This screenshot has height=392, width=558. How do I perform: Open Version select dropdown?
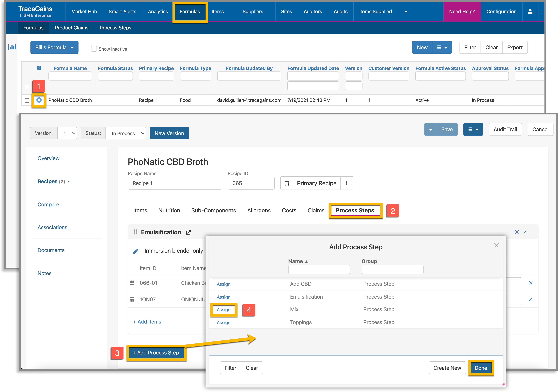pyautogui.click(x=67, y=133)
